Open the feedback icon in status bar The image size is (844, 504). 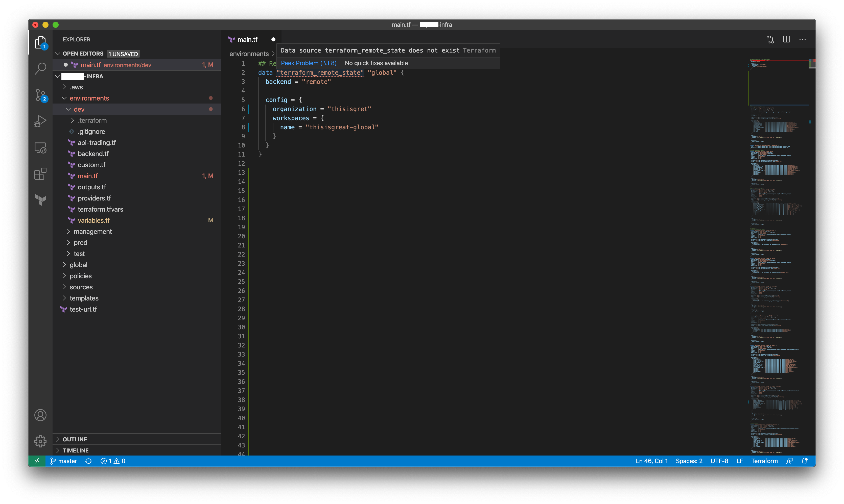coord(789,461)
